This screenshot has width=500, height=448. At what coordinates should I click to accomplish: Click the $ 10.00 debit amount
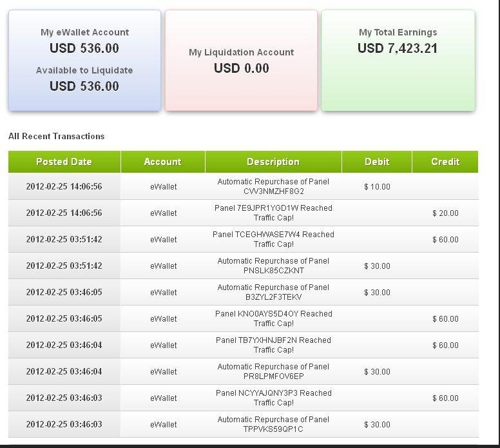(377, 187)
